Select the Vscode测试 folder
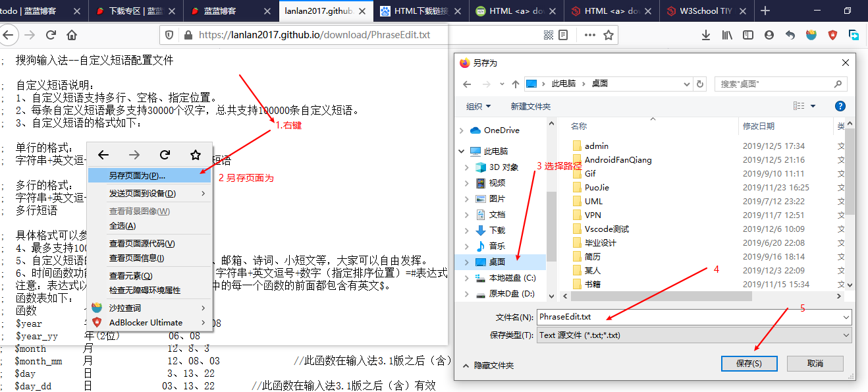 pos(607,229)
